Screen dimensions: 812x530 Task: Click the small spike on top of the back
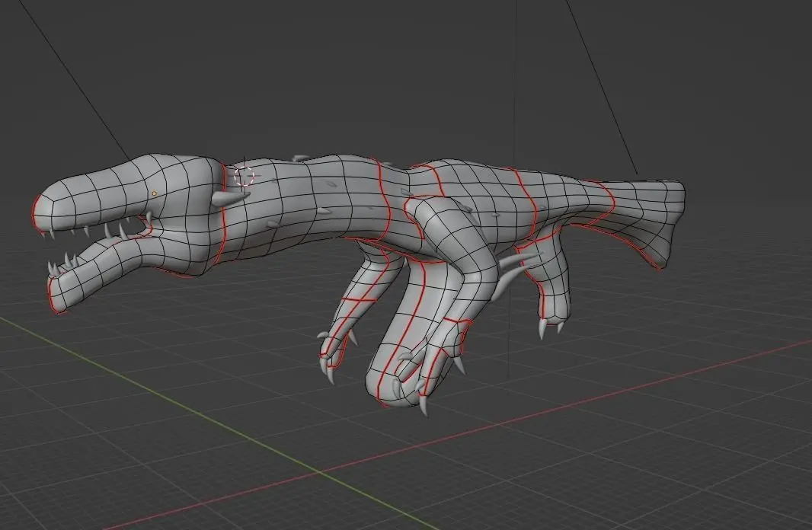click(300, 158)
